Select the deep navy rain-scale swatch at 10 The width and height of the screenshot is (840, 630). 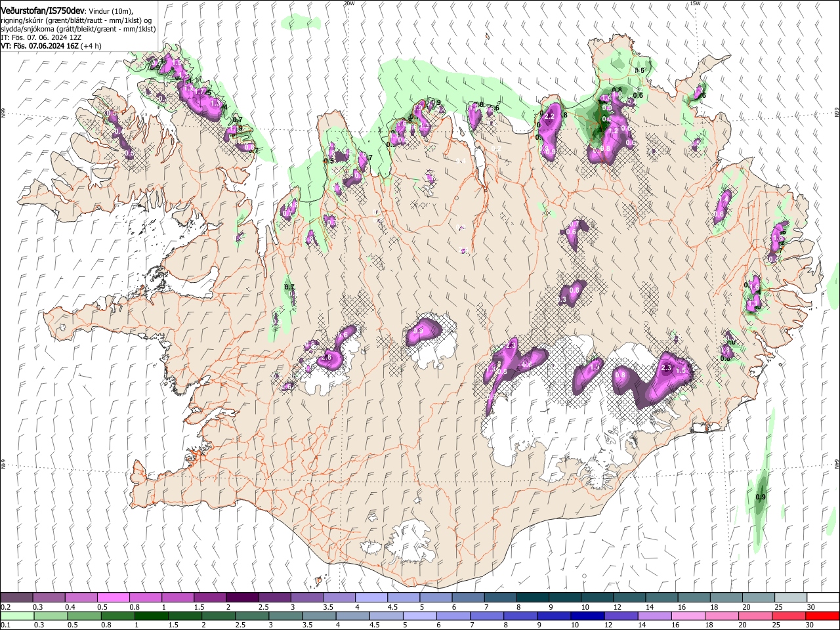[x=587, y=616]
